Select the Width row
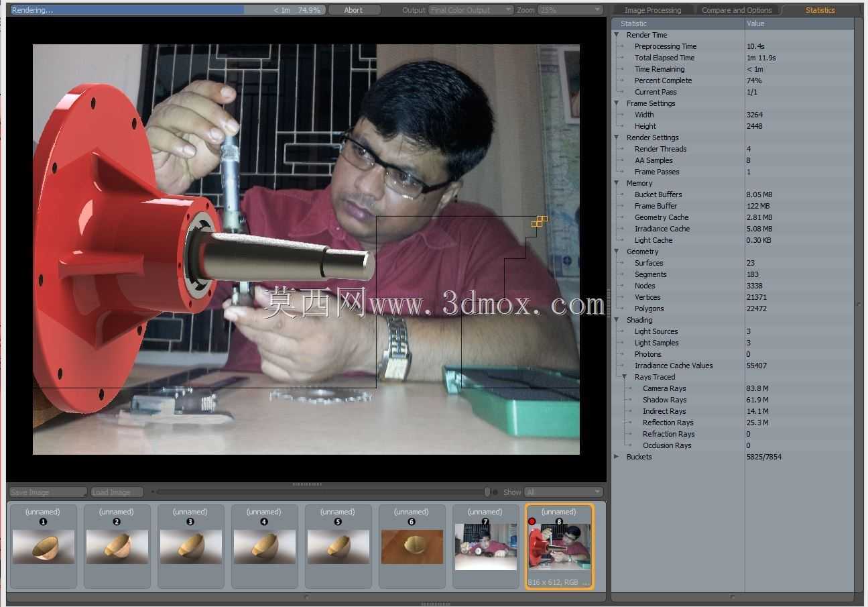Viewport: 868px width, 607px height. 733,115
